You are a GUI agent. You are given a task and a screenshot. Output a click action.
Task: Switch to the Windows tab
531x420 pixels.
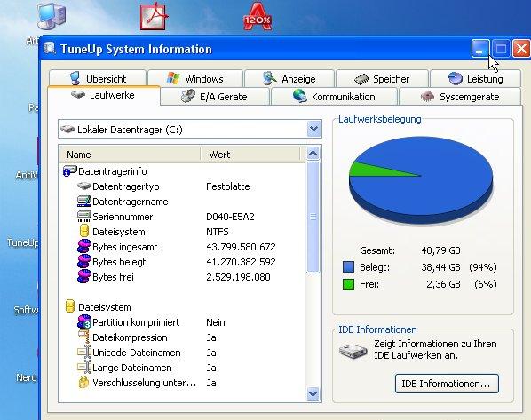(x=195, y=78)
